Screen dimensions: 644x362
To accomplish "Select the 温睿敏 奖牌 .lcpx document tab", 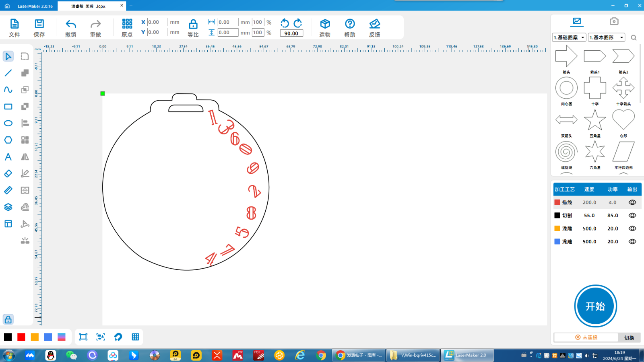I will pyautogui.click(x=89, y=6).
